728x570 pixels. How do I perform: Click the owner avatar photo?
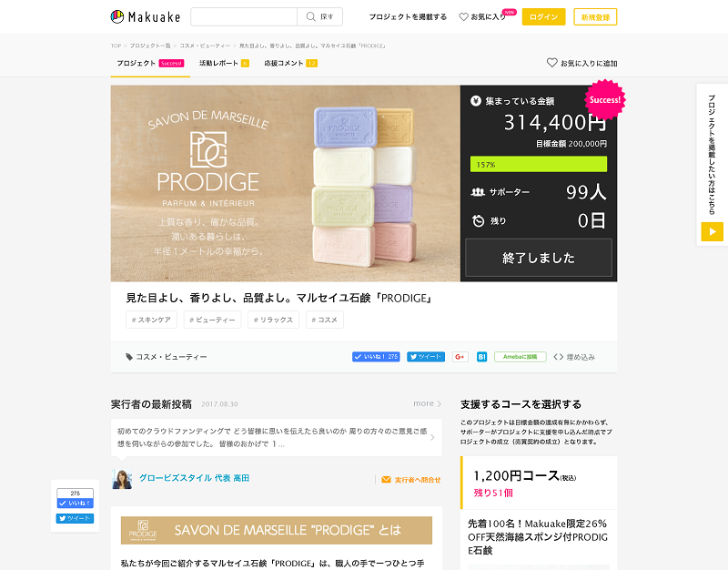pyautogui.click(x=122, y=479)
